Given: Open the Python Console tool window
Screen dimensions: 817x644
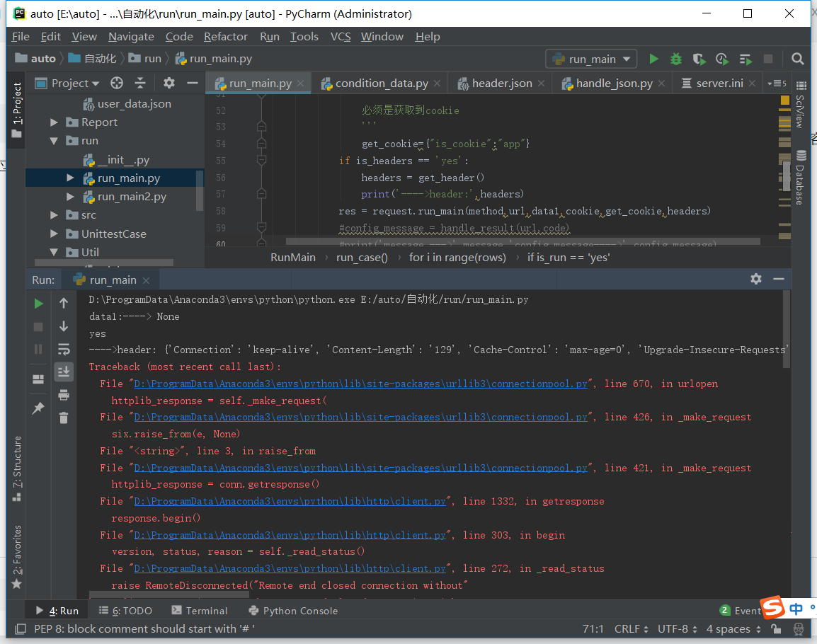Looking at the screenshot, I should (x=293, y=611).
